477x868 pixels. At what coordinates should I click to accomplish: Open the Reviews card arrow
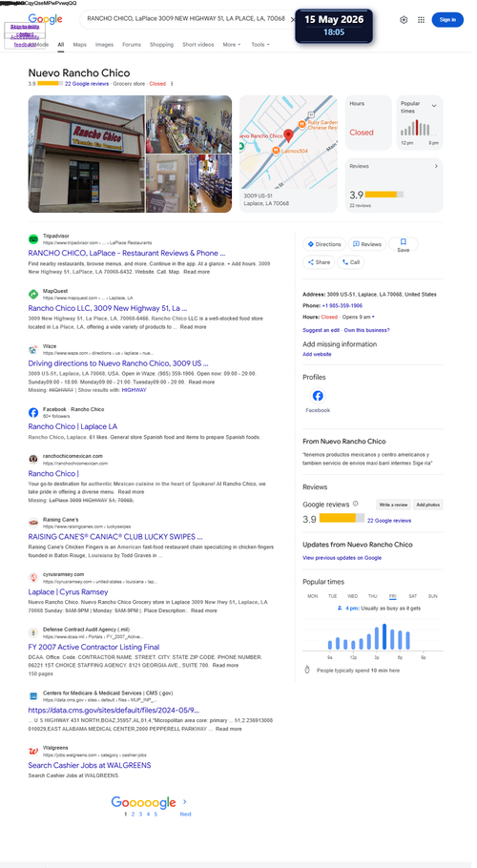point(435,166)
